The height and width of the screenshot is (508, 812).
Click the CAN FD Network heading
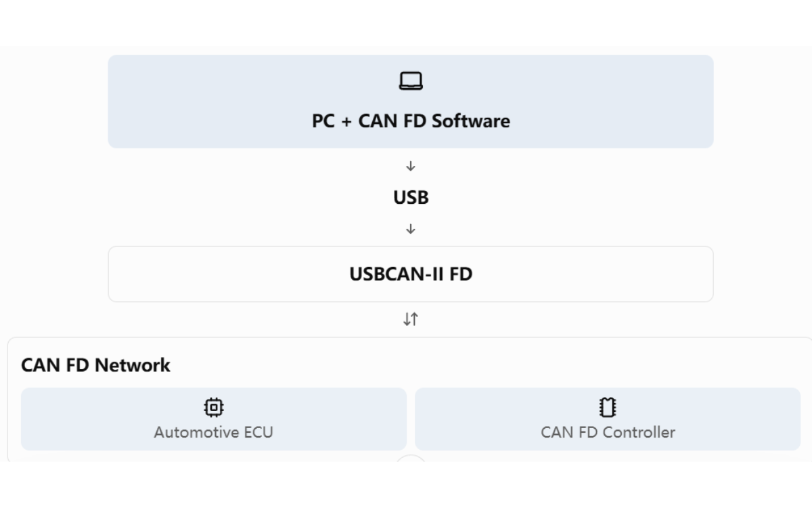(95, 365)
